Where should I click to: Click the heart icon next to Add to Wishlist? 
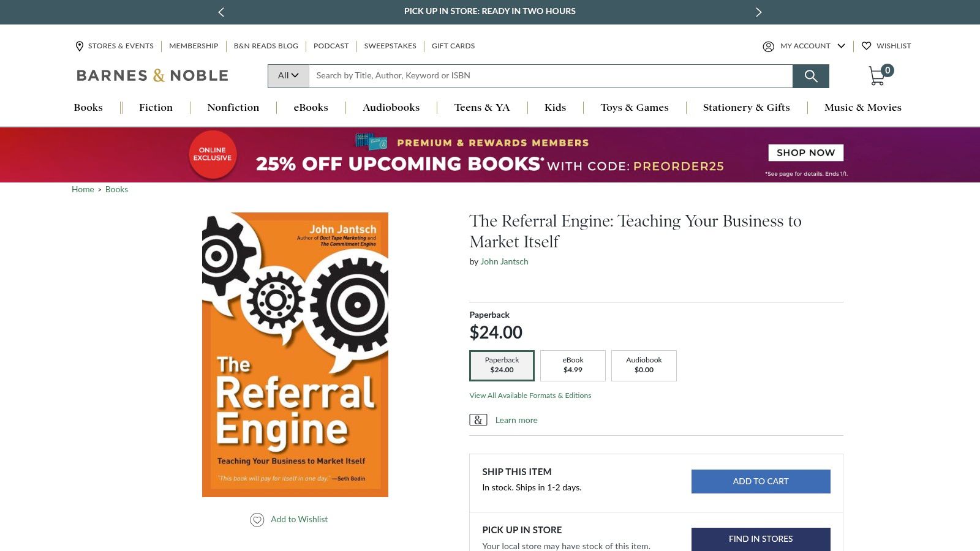257,519
